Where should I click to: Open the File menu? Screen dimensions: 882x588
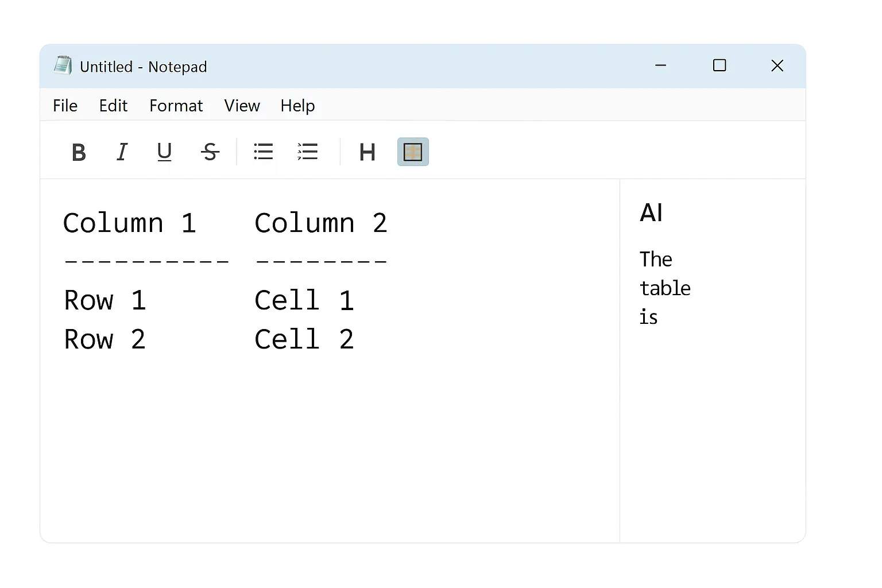[x=65, y=106]
